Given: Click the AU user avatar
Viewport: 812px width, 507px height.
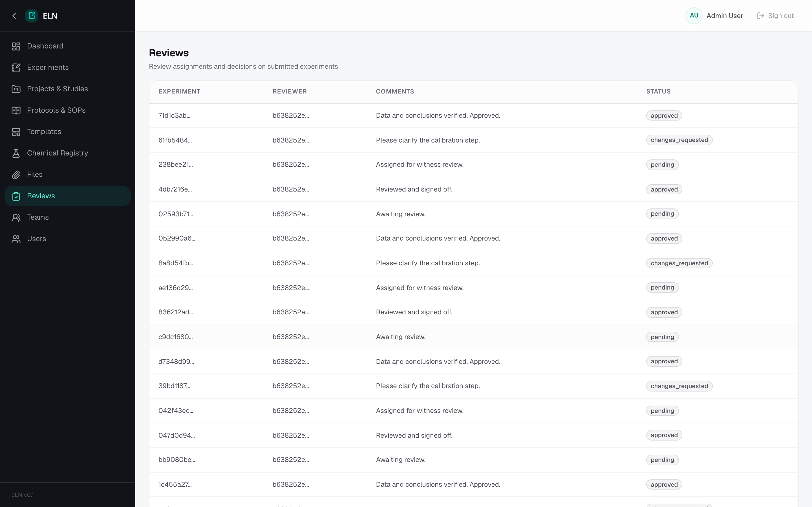Looking at the screenshot, I should tap(694, 16).
